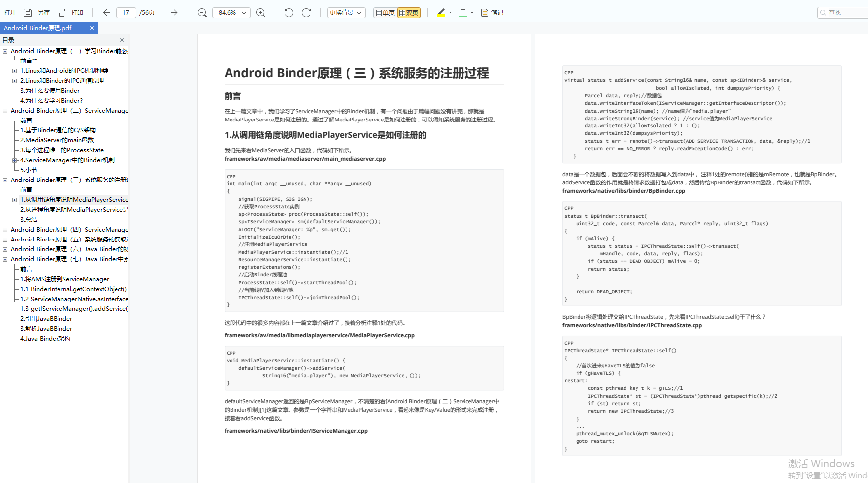
Task: Go to next page arrow
Action: pos(174,13)
